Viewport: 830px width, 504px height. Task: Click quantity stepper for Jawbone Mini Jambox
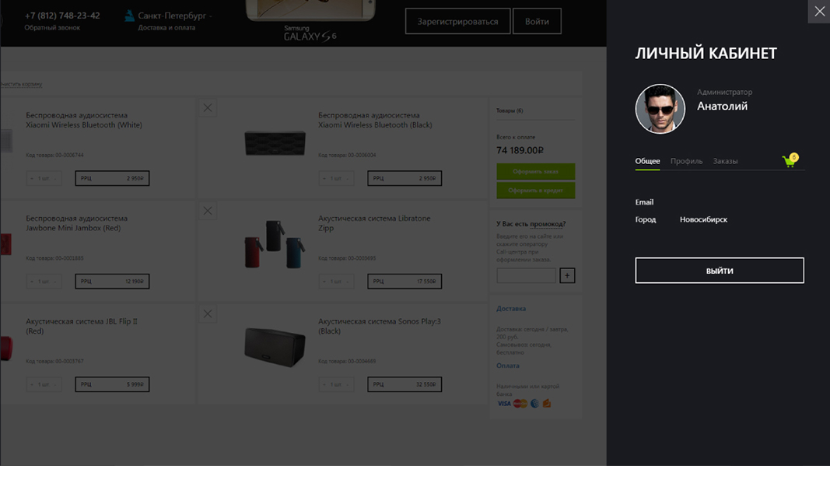pos(44,281)
